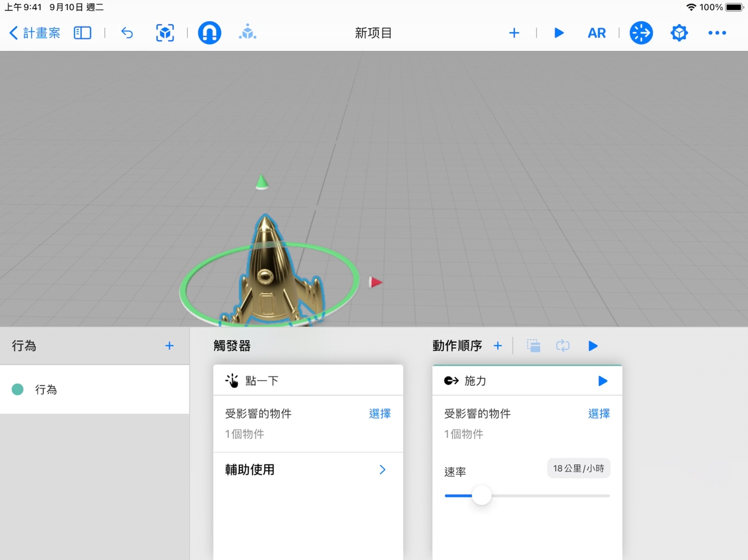Choose affected object in 點一下 trigger
This screenshot has width=748, height=560.
(x=379, y=413)
